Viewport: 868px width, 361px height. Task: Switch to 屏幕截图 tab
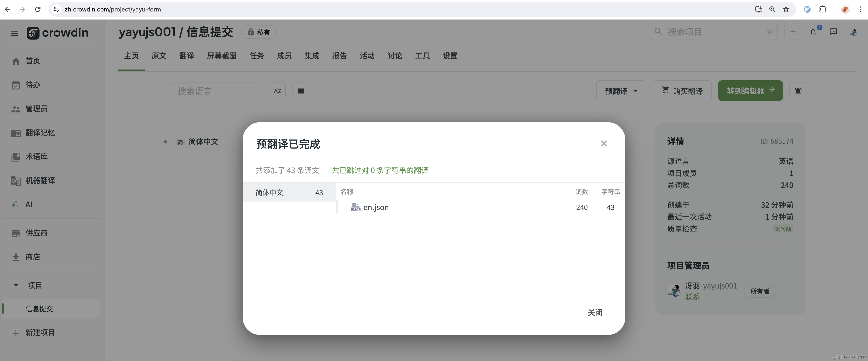(x=221, y=56)
